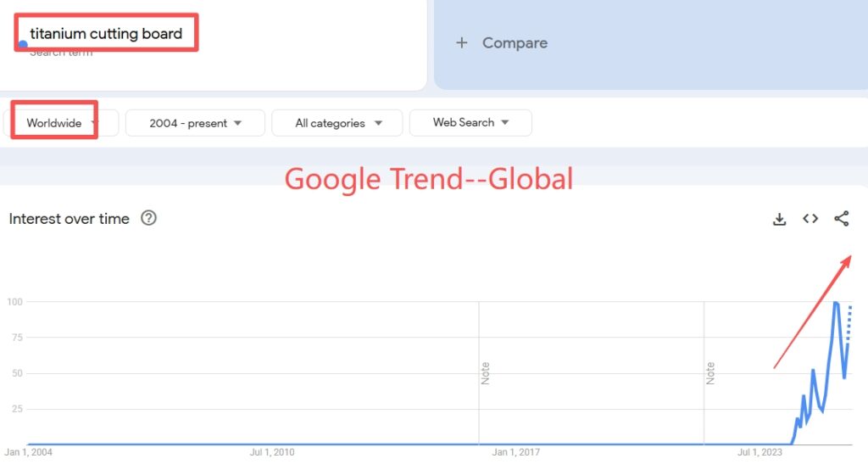Viewport: 868px width, 464px height.
Task: Download the chart data as CSV
Action: (x=780, y=219)
